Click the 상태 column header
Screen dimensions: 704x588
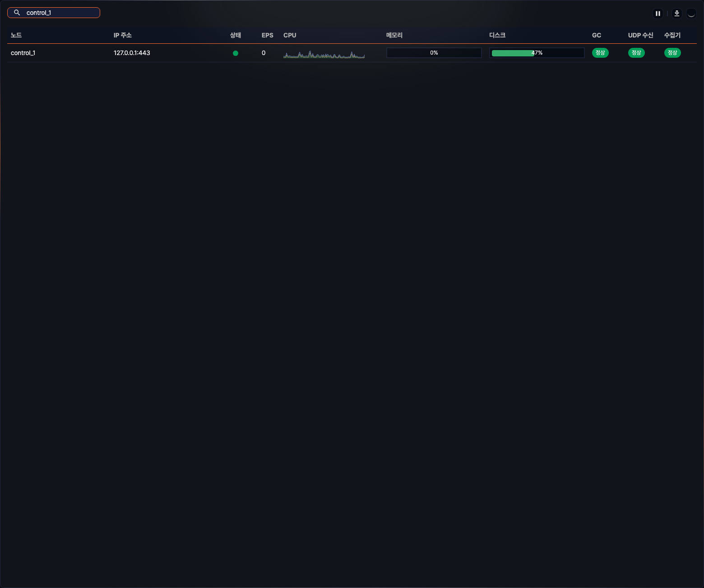click(235, 35)
